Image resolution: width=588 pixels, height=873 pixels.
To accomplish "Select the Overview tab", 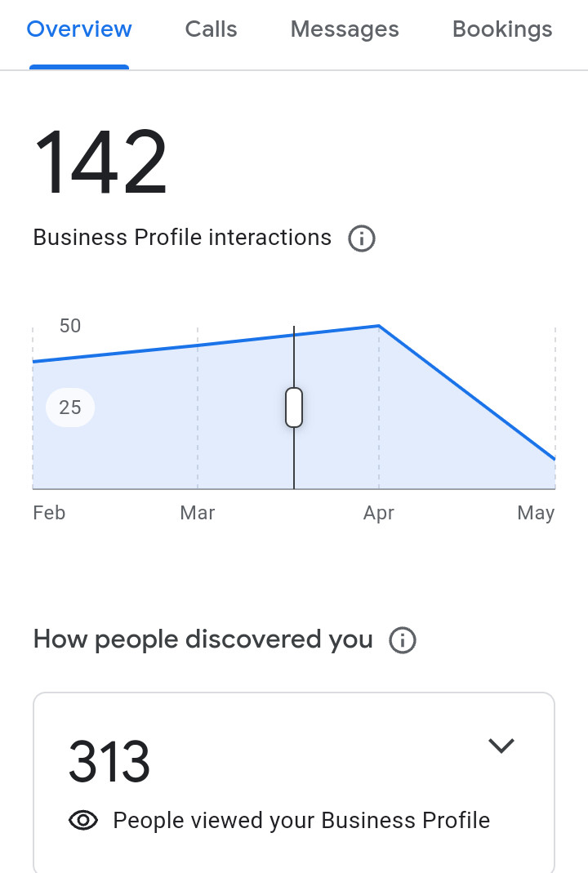I will click(x=79, y=30).
